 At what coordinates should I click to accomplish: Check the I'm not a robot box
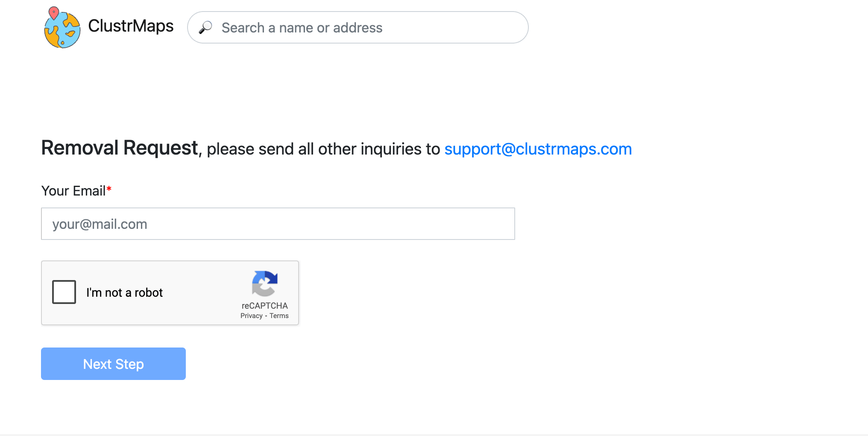tap(64, 292)
